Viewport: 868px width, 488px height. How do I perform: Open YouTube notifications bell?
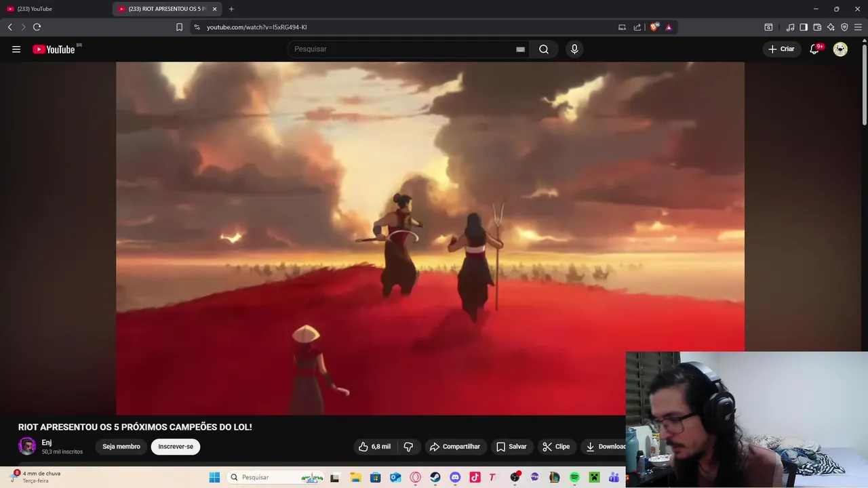[814, 49]
